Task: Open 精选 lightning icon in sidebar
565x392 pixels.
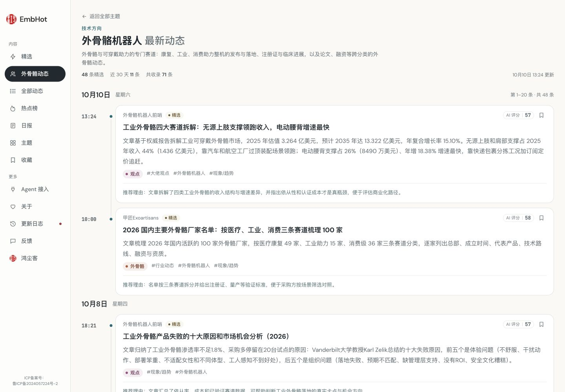Action: (13, 56)
